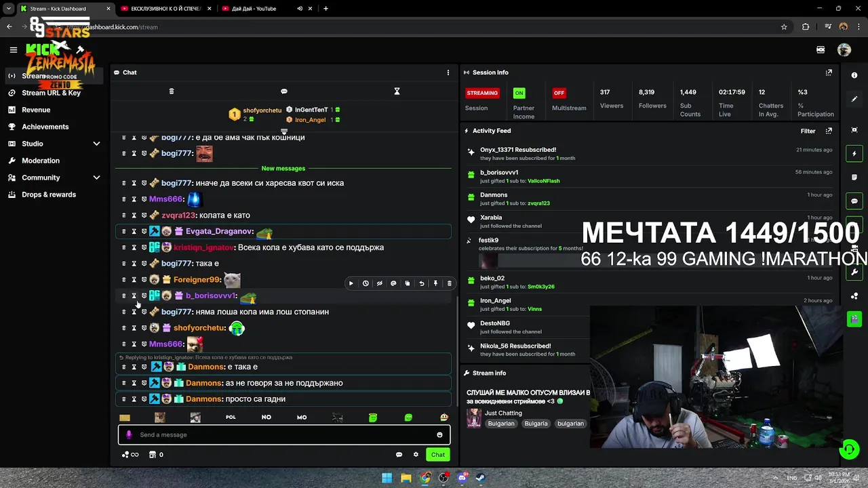
Task: Toggle the Partner Income ON badge
Action: (519, 93)
